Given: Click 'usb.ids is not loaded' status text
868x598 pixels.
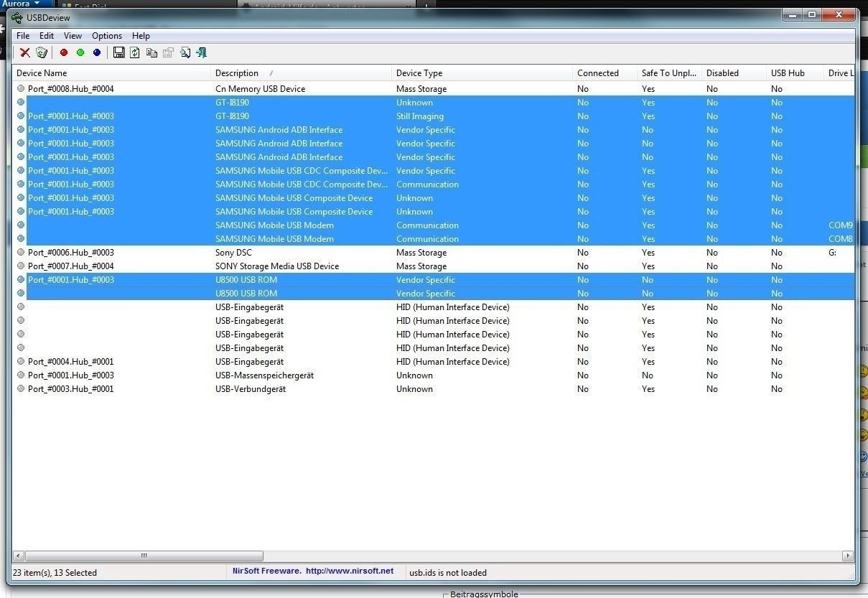Looking at the screenshot, I should (448, 573).
